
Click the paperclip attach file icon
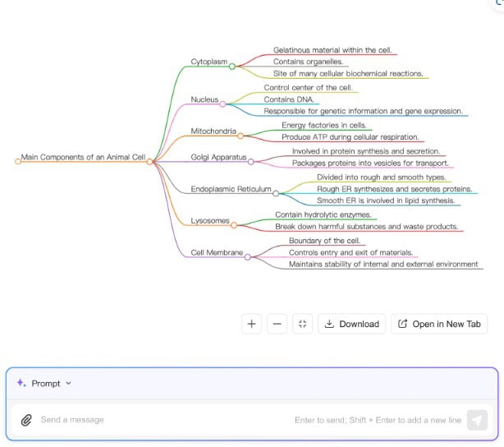pyautogui.click(x=25, y=420)
